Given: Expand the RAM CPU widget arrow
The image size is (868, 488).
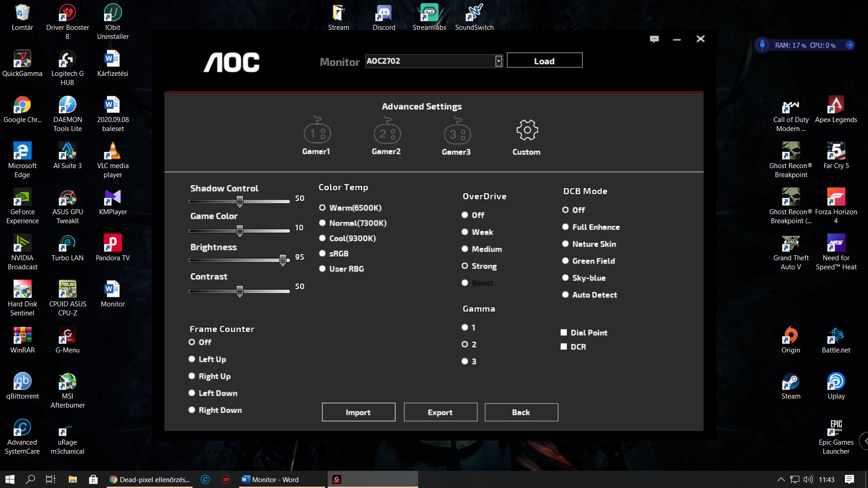Looking at the screenshot, I should coord(849,45).
